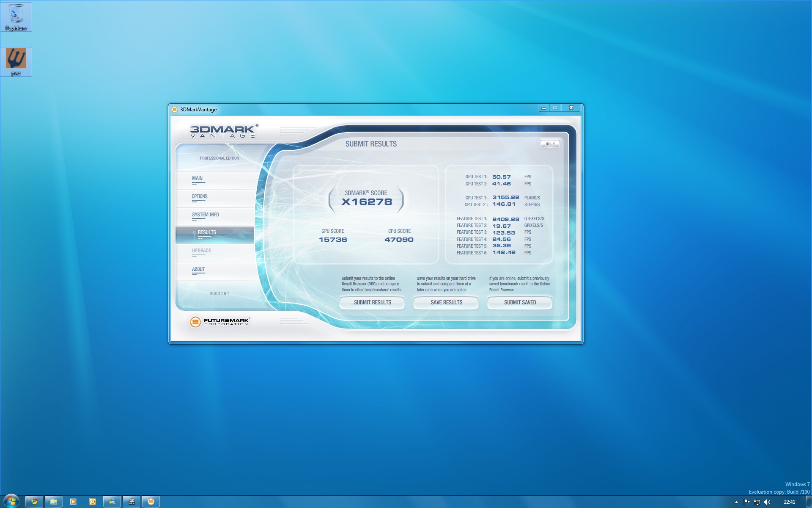Click Feature Test 3 value 123.53
812x508 pixels.
point(504,233)
